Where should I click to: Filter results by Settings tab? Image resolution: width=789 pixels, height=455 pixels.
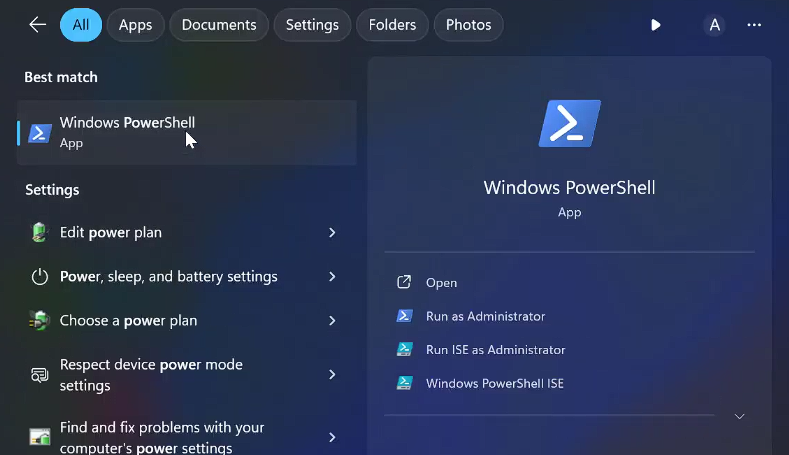point(312,25)
